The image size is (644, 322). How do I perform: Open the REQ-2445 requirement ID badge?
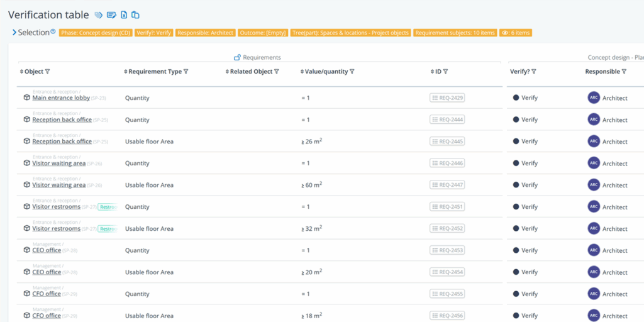(447, 142)
